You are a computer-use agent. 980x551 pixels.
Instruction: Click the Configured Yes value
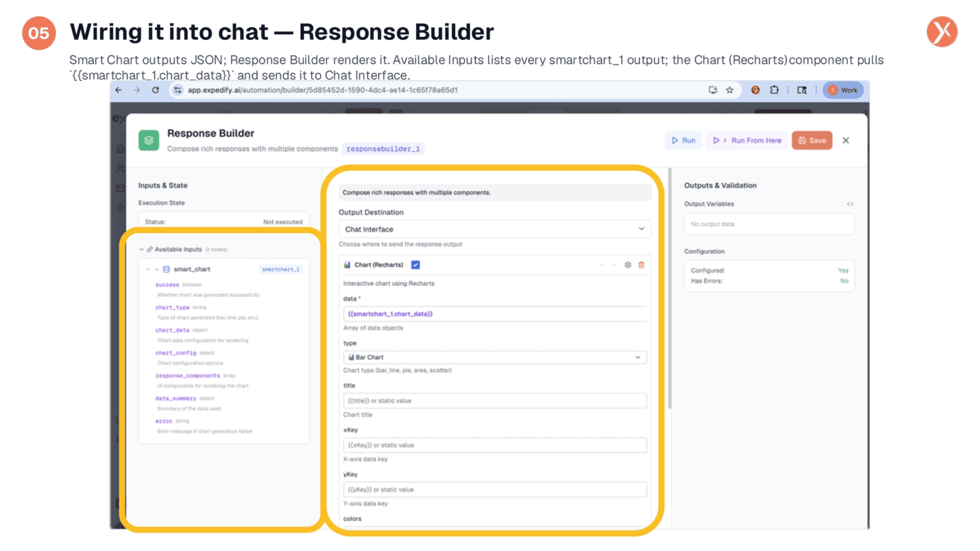tap(843, 271)
